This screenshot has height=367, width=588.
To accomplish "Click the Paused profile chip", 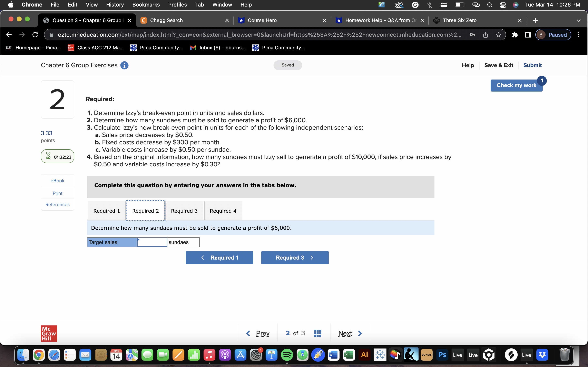I will pos(553,35).
